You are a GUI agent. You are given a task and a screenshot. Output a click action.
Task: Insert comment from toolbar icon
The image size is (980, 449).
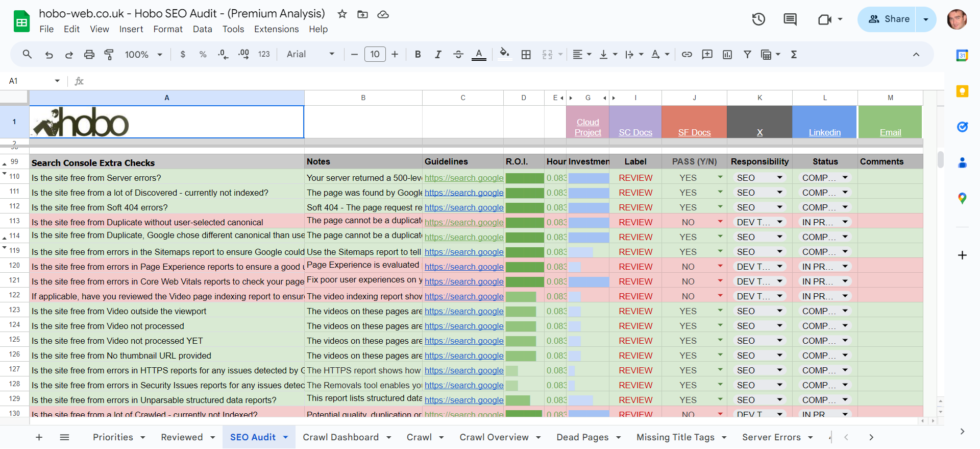pyautogui.click(x=707, y=55)
